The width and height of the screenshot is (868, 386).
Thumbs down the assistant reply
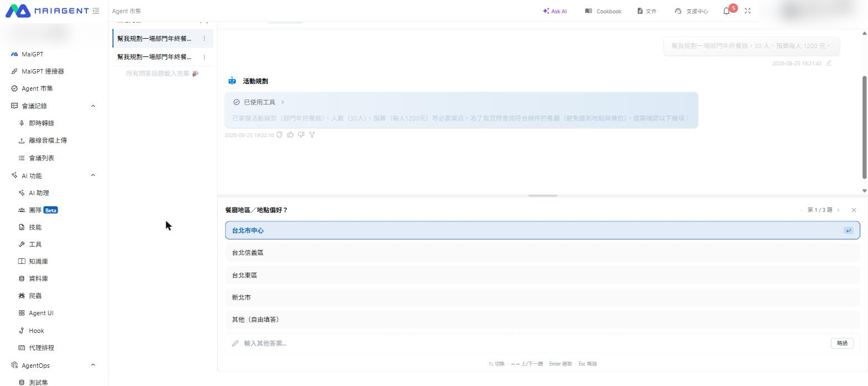[301, 134]
